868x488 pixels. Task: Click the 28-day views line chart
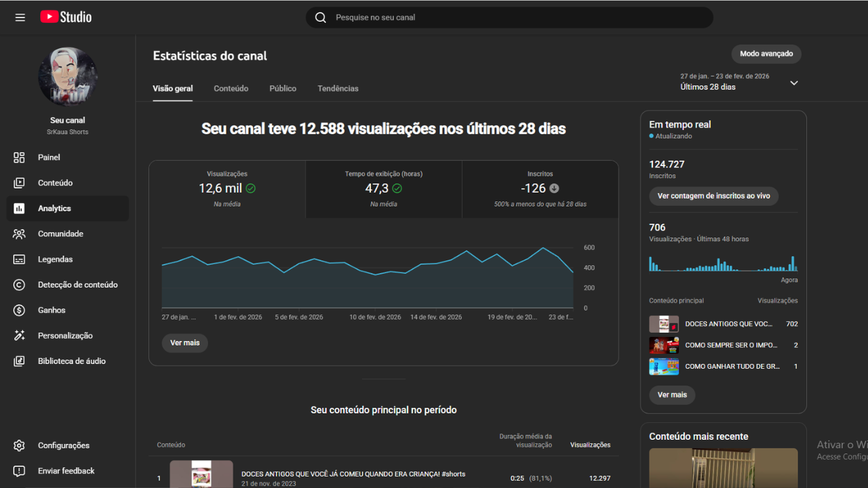pos(368,278)
